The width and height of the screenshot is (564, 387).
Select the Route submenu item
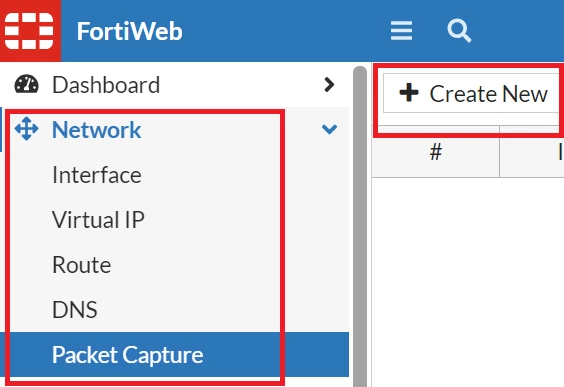click(82, 265)
